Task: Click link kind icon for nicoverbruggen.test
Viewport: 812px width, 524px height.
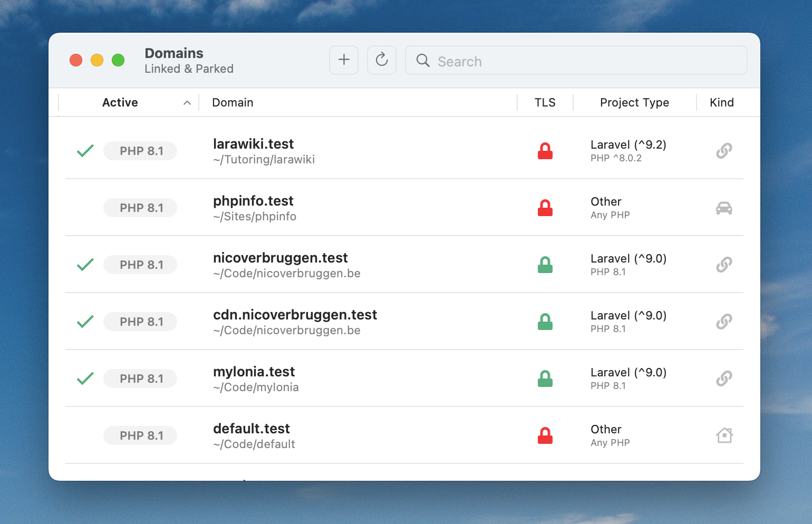Action: [x=724, y=265]
